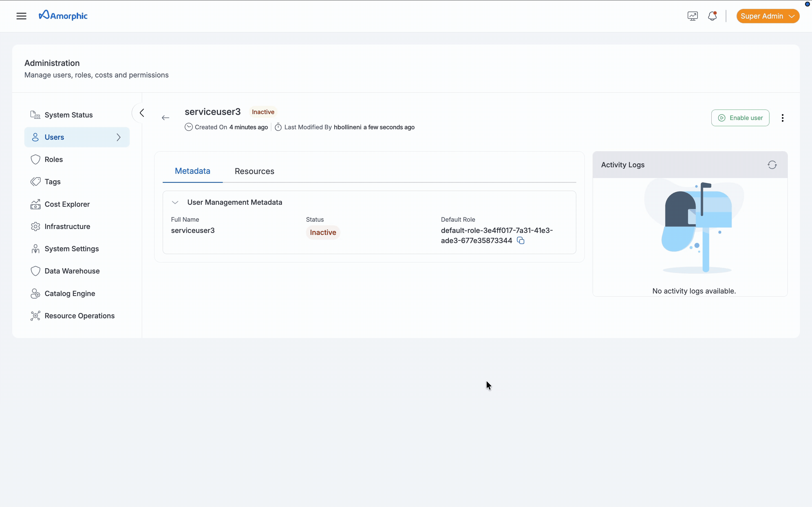Expand the Users submenu chevron
Image resolution: width=812 pixels, height=507 pixels.
[118, 137]
